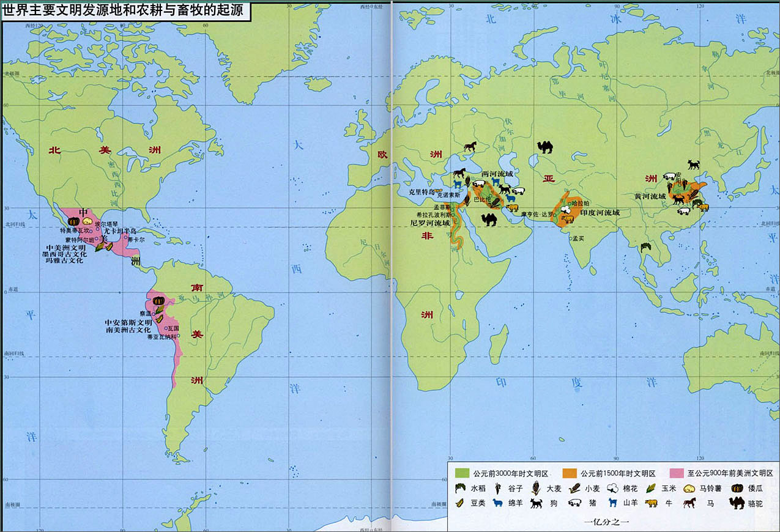Select the potato icon in Mexico
The height and width of the screenshot is (532, 780).
[x=88, y=221]
